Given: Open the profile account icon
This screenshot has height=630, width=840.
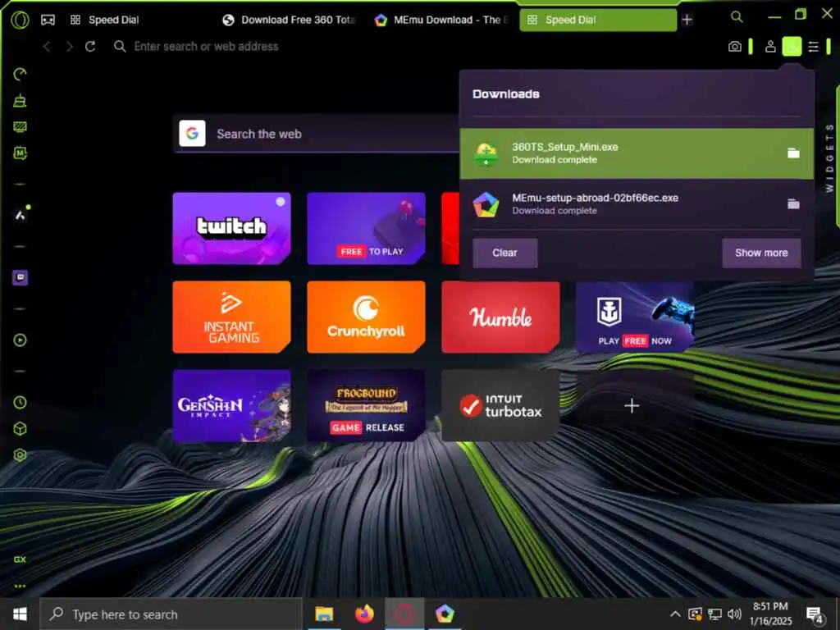Looking at the screenshot, I should point(770,47).
